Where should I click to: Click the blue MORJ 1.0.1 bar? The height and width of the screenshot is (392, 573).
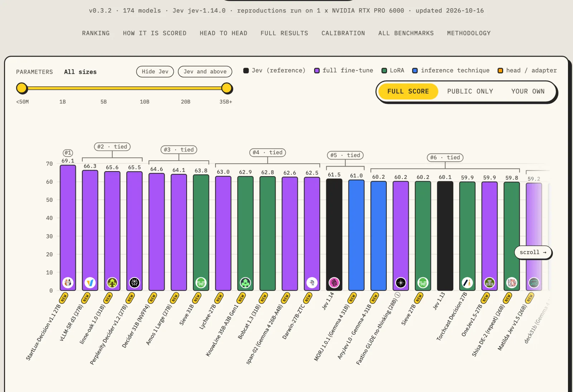click(x=356, y=235)
